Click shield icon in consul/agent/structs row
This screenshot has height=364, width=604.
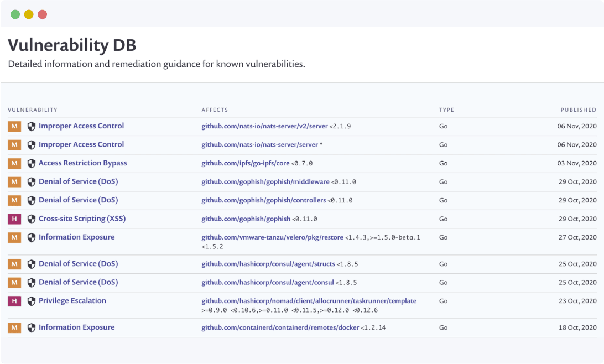(32, 264)
